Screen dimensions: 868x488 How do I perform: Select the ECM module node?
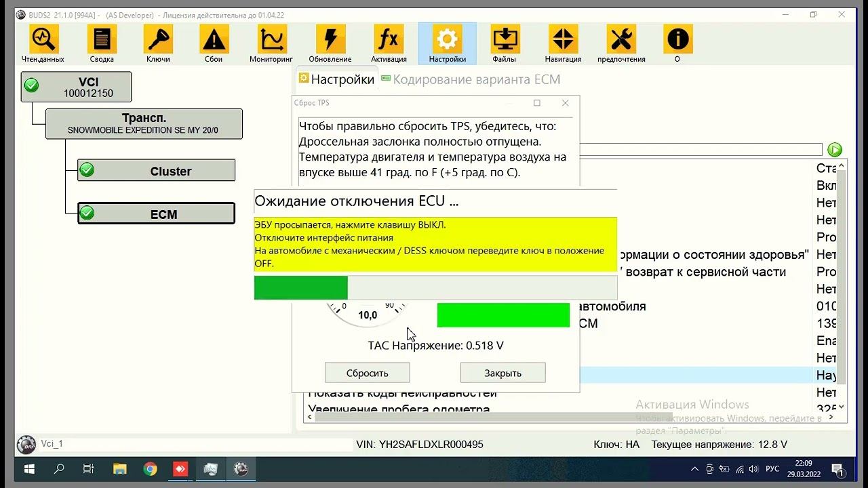[157, 213]
